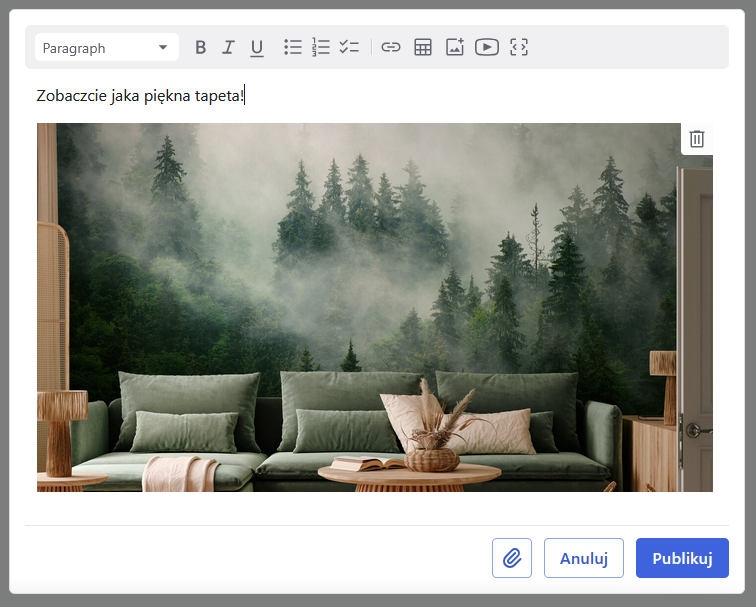
Task: Click the paperclip attachment button
Action: (512, 558)
